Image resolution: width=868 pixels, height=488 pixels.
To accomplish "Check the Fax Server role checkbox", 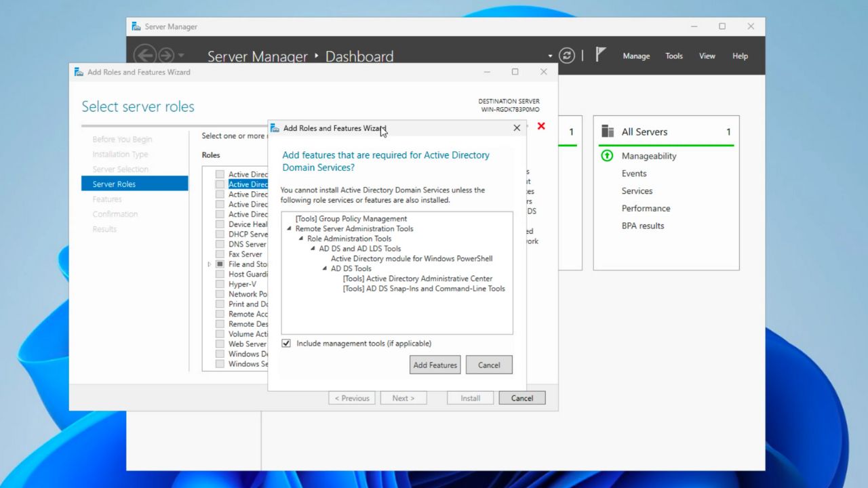I will (220, 254).
